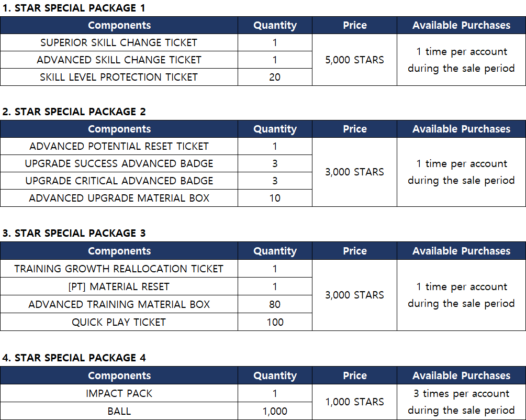Click the ADVANCED SKILL CHANGE TICKET row
Screen dimensions: 526x420
coord(119,60)
